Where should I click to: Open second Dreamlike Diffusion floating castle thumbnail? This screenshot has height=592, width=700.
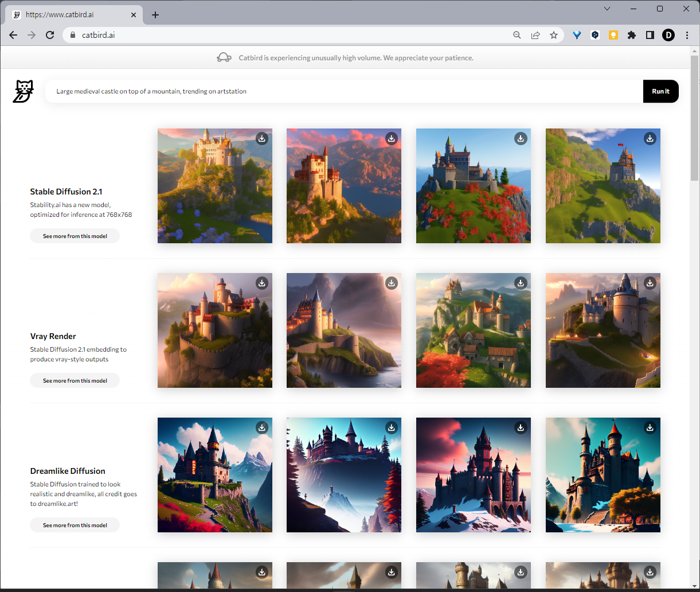click(344, 475)
